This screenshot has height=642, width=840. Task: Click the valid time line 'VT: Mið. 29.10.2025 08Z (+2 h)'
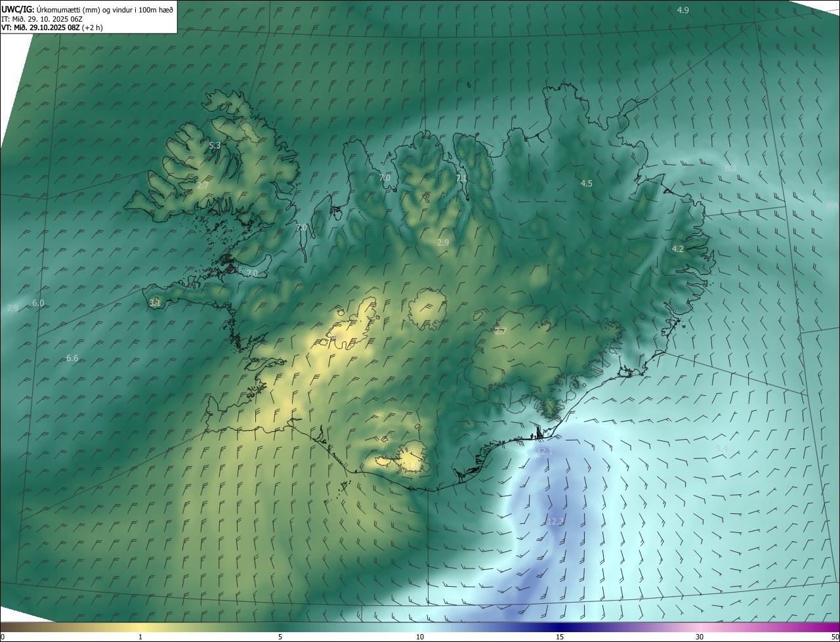click(x=52, y=28)
